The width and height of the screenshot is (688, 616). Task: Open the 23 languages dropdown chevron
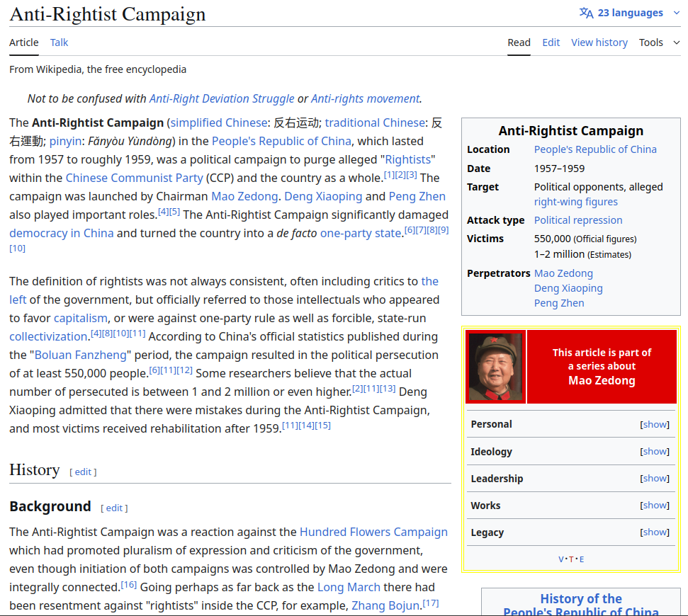coord(676,13)
